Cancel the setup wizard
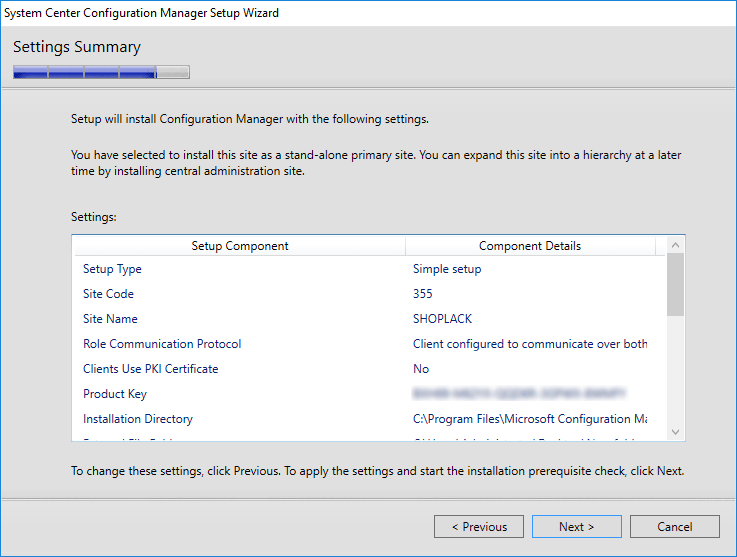This screenshot has height=557, width=737. pos(674,526)
